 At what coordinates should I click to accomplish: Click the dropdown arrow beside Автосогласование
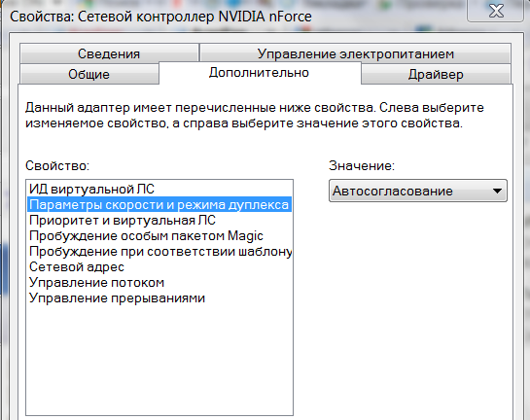497,191
